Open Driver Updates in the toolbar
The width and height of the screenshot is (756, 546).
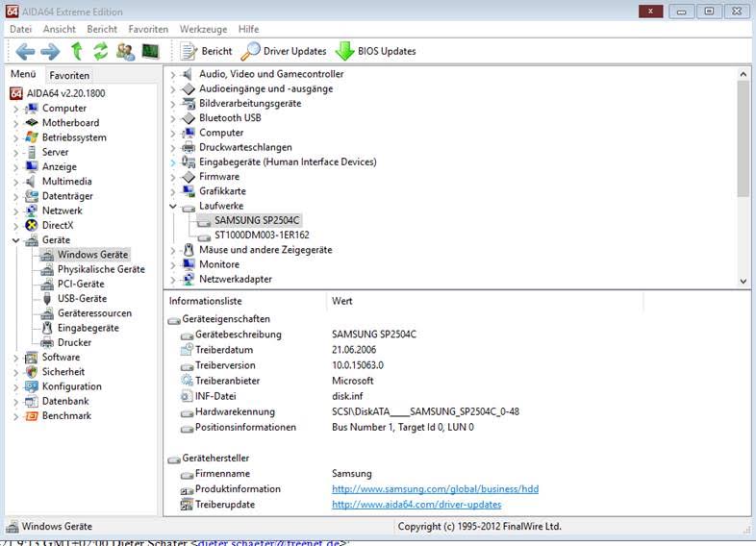click(x=284, y=51)
